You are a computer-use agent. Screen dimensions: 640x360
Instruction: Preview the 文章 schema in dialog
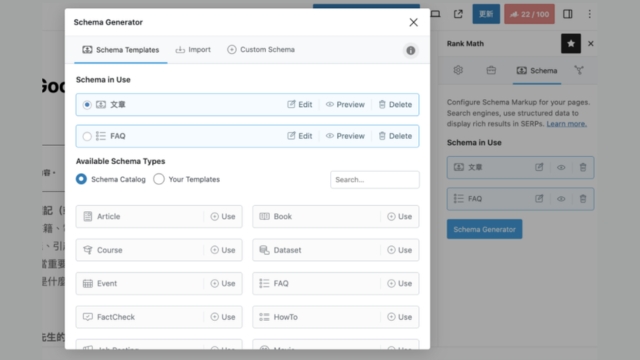click(345, 104)
